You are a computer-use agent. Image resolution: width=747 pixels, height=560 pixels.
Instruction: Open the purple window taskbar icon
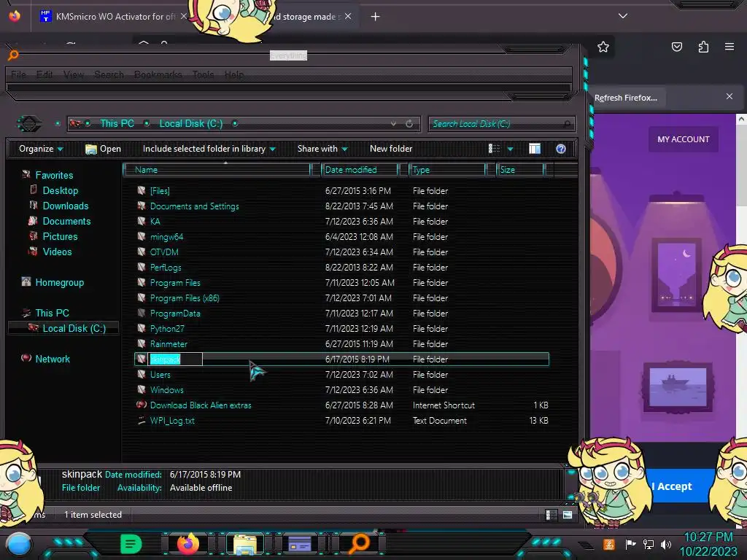coord(300,544)
